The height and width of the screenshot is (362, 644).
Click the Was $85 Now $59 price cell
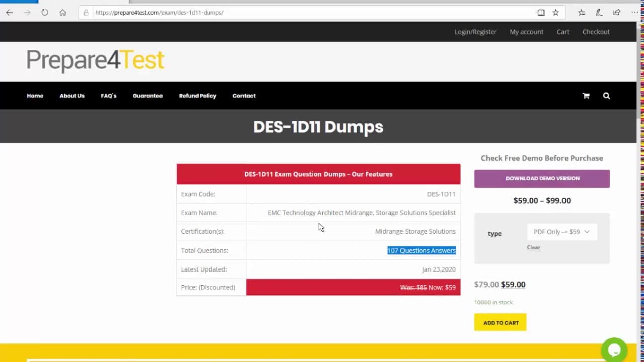point(353,287)
